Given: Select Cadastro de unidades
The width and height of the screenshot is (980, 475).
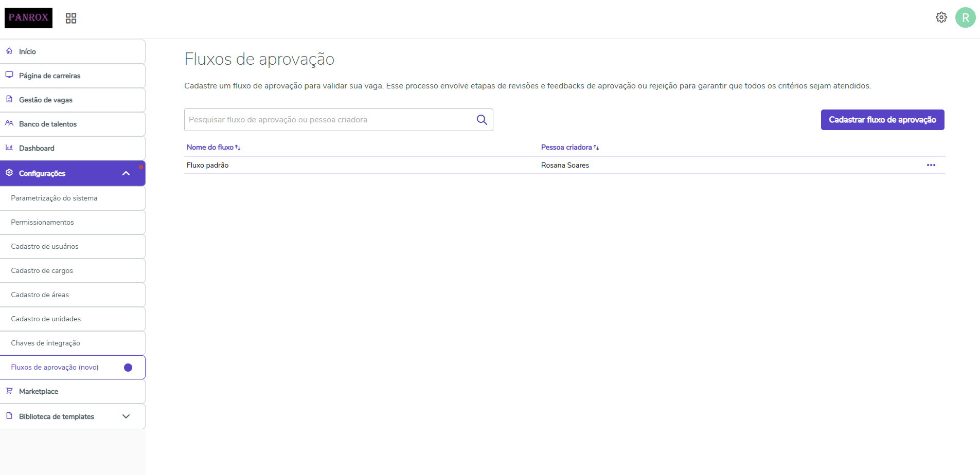Looking at the screenshot, I should (x=73, y=319).
